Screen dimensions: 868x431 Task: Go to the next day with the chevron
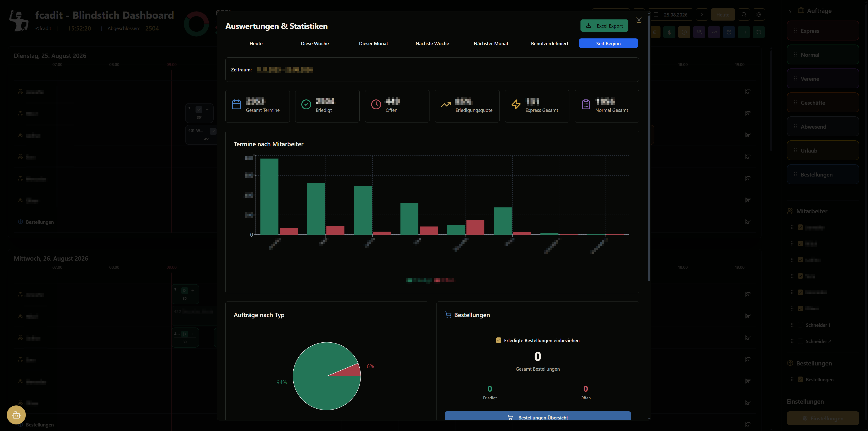(702, 14)
